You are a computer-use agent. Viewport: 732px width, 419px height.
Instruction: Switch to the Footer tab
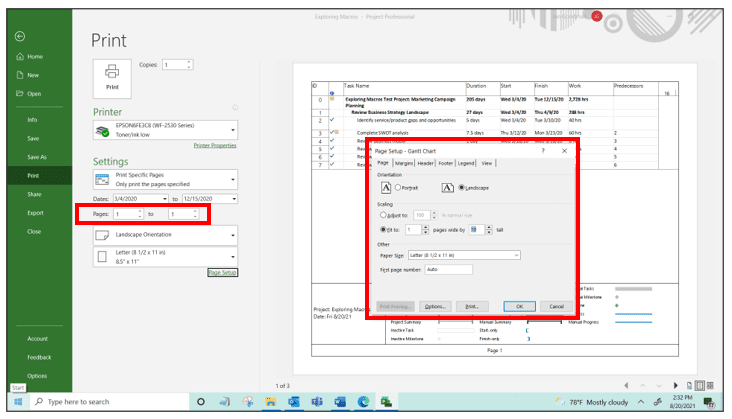pyautogui.click(x=446, y=163)
